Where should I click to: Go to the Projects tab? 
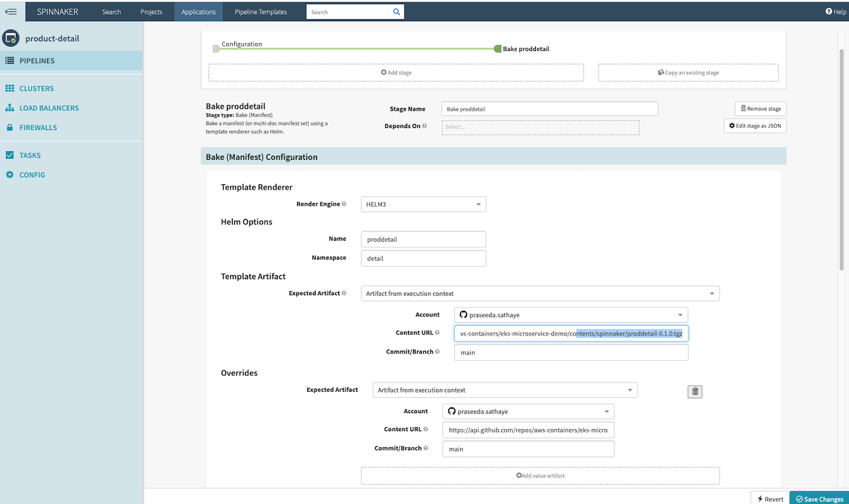(x=151, y=12)
